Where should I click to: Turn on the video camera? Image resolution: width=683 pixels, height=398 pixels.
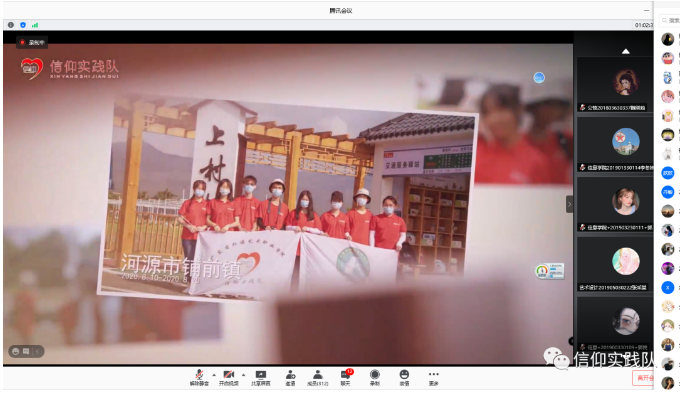point(229,378)
